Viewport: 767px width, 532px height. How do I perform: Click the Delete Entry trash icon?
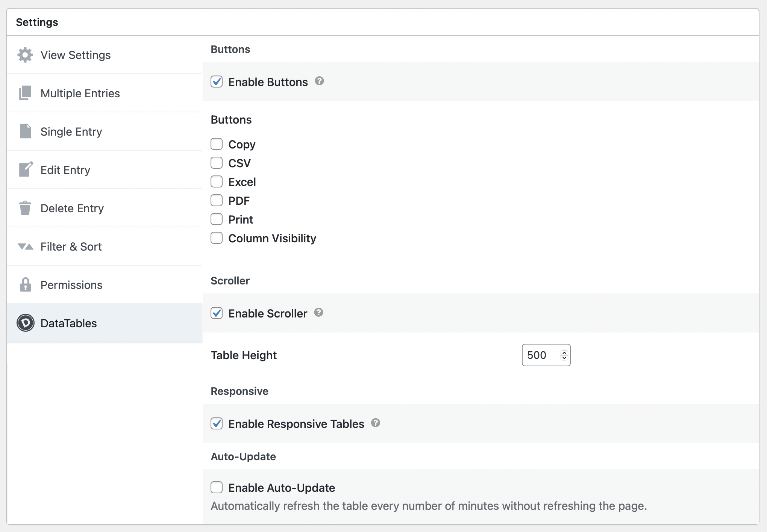coord(25,208)
